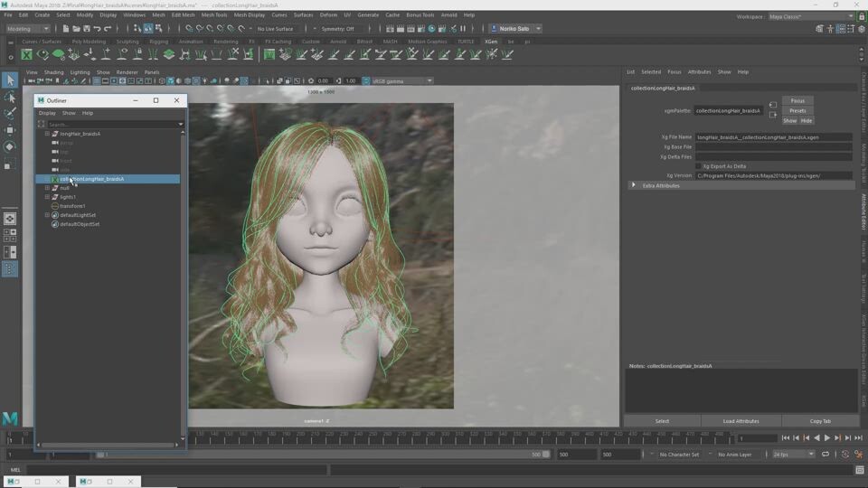This screenshot has height=488, width=868.
Task: Toggle the MEL command language button
Action: click(15, 470)
